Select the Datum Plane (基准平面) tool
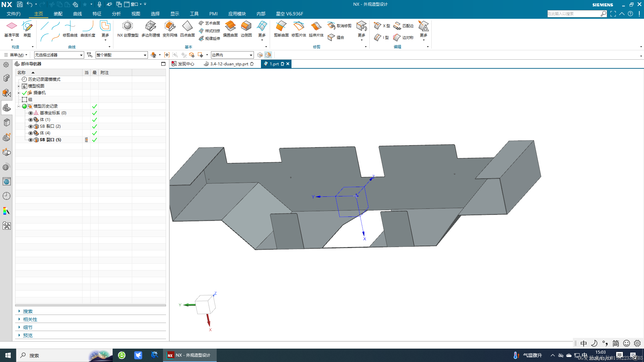 11,29
